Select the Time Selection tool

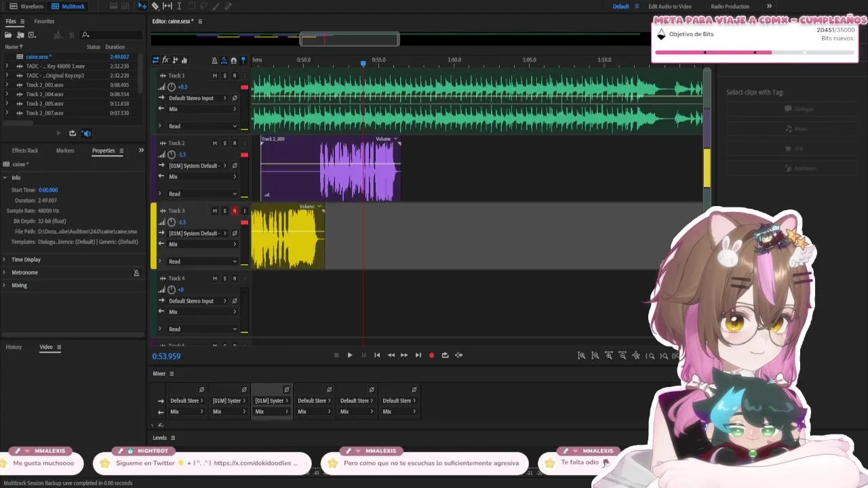(179, 6)
